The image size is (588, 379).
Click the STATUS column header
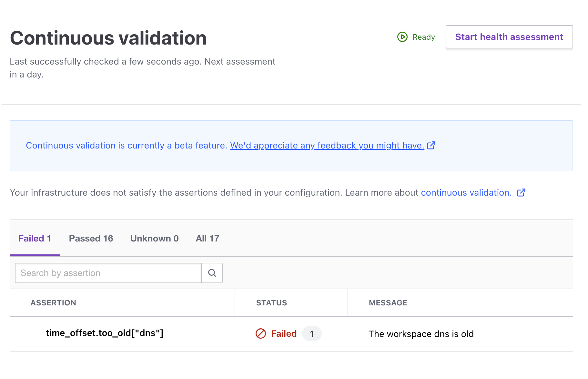(271, 302)
